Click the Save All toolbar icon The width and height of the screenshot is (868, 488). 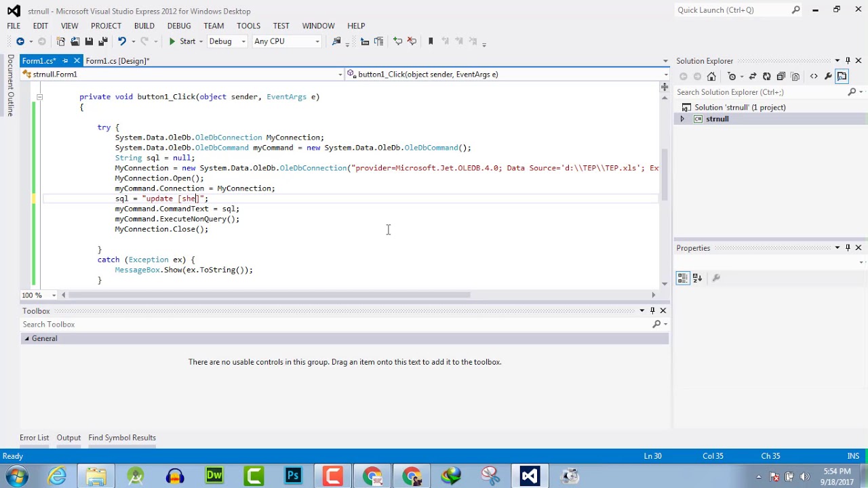(x=103, y=41)
